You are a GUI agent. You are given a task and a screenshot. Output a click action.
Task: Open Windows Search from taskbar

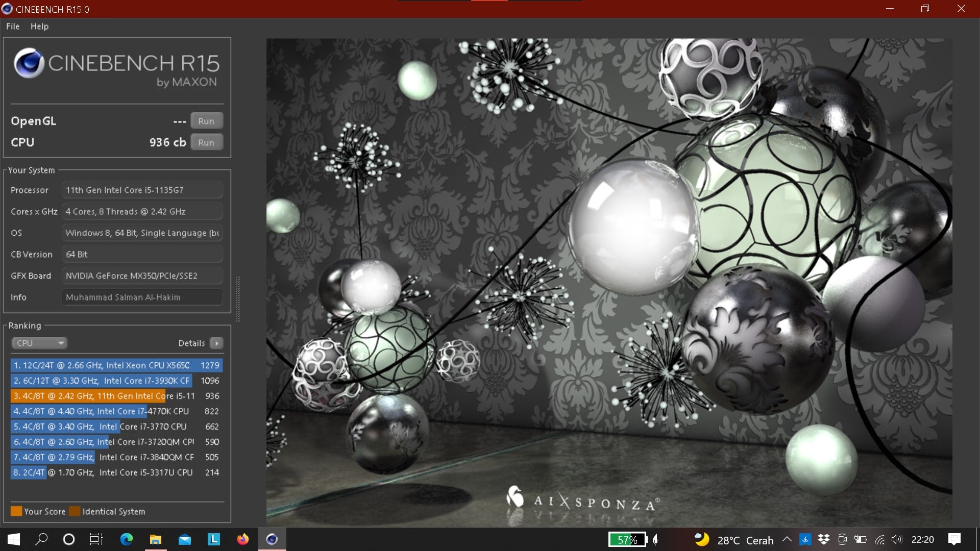pyautogui.click(x=41, y=539)
